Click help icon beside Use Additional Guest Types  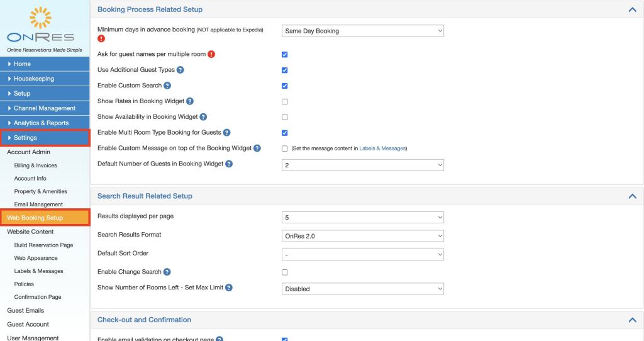click(x=180, y=70)
